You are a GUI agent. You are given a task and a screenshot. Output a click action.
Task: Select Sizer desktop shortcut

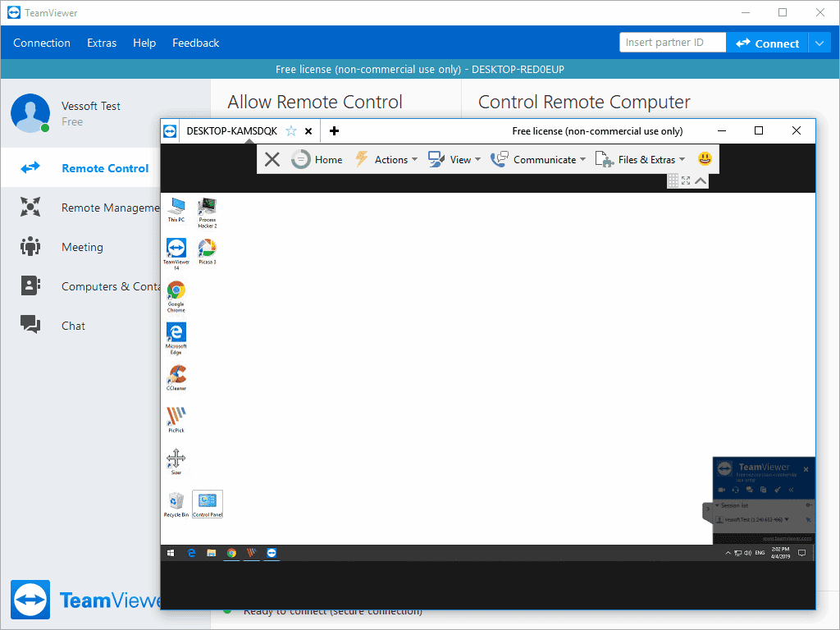(x=176, y=462)
